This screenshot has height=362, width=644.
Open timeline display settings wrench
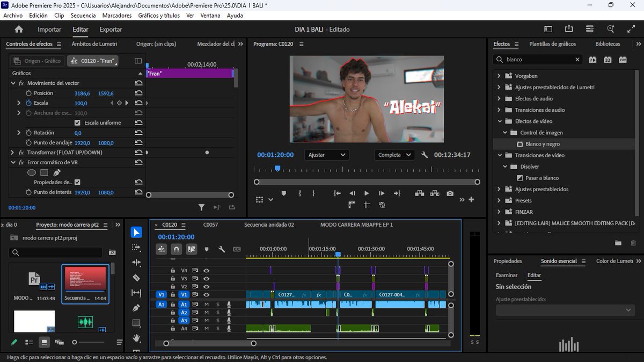tap(222, 249)
